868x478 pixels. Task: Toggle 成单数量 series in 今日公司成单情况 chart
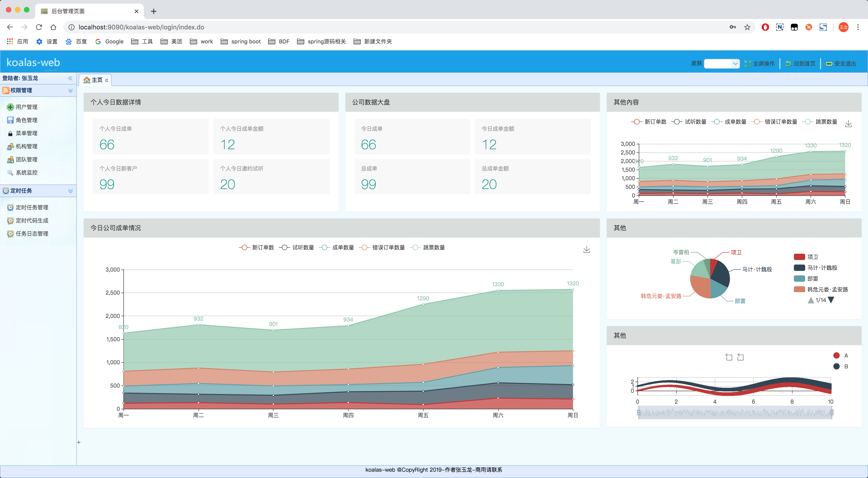[x=337, y=247]
